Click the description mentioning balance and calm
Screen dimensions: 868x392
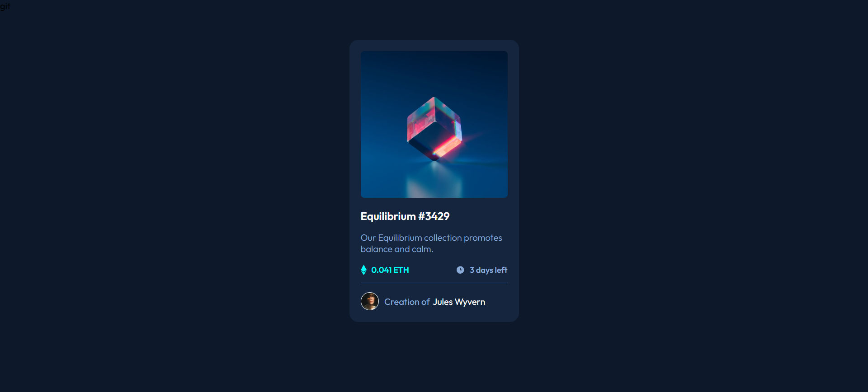click(x=431, y=243)
